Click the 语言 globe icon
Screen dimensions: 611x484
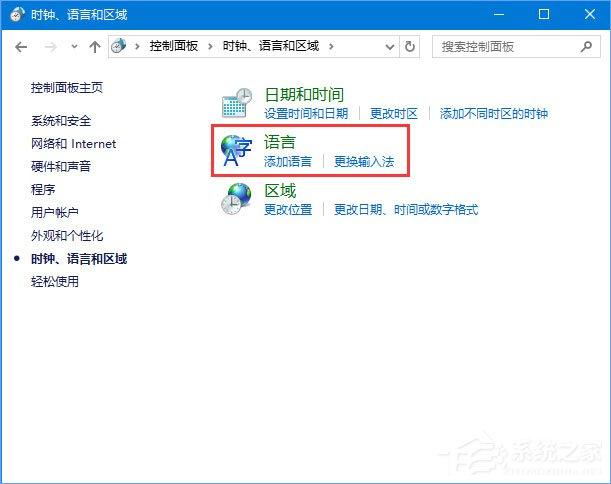[x=236, y=150]
